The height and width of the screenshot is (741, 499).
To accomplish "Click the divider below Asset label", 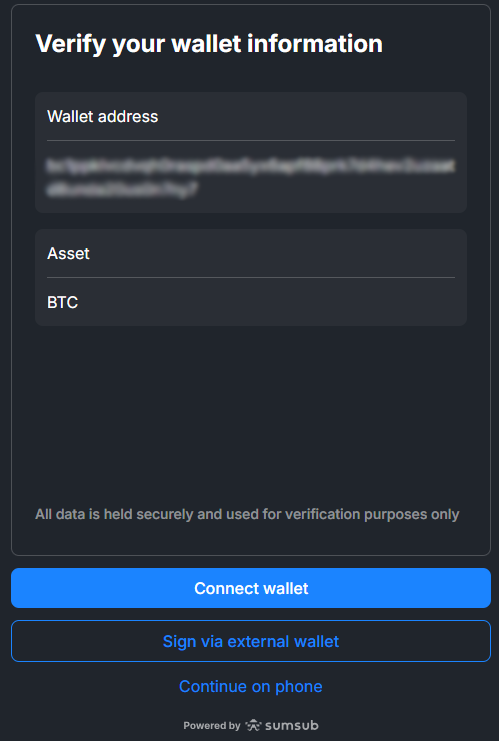I will 251,277.
